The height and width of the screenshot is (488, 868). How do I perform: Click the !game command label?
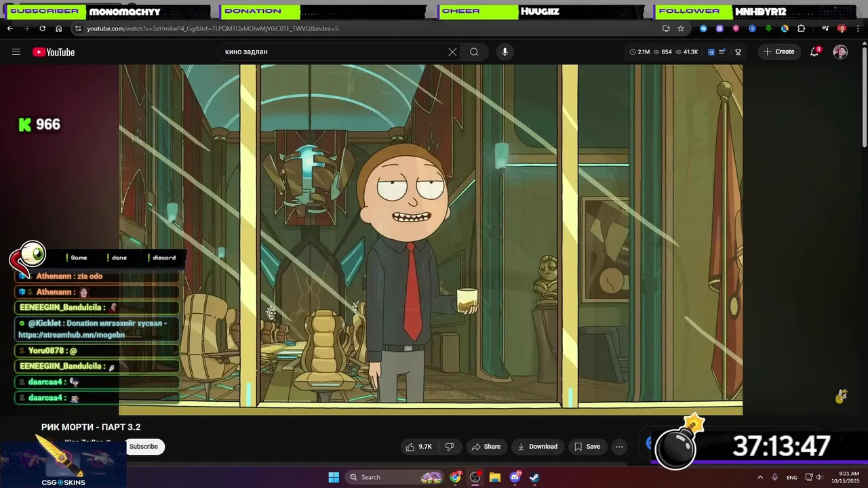tap(76, 258)
